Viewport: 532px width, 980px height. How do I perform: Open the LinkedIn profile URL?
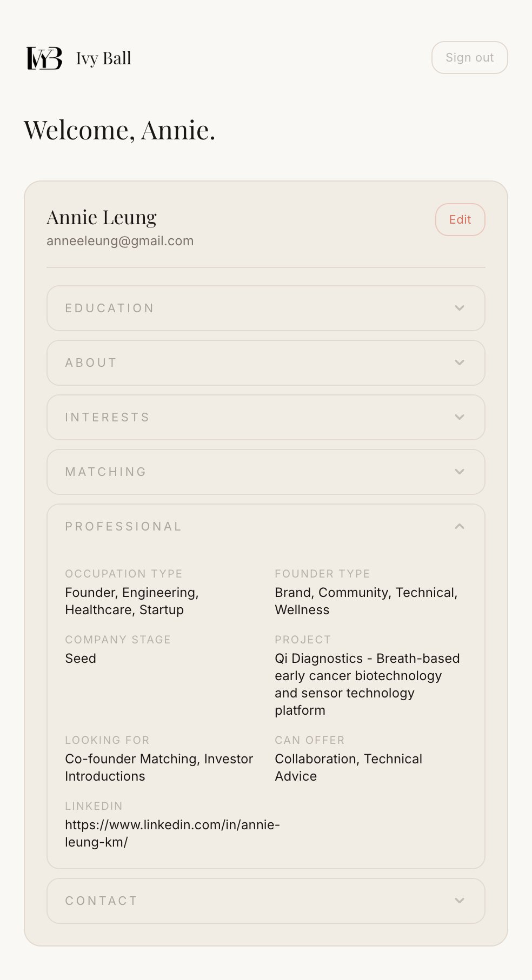coord(172,833)
